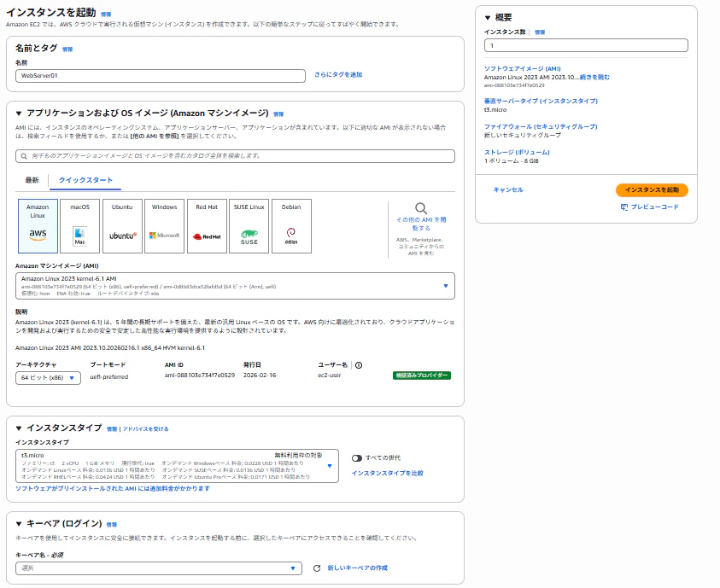Click the インスタンス数 number field
Screen dimensions: 720x588
586,45
